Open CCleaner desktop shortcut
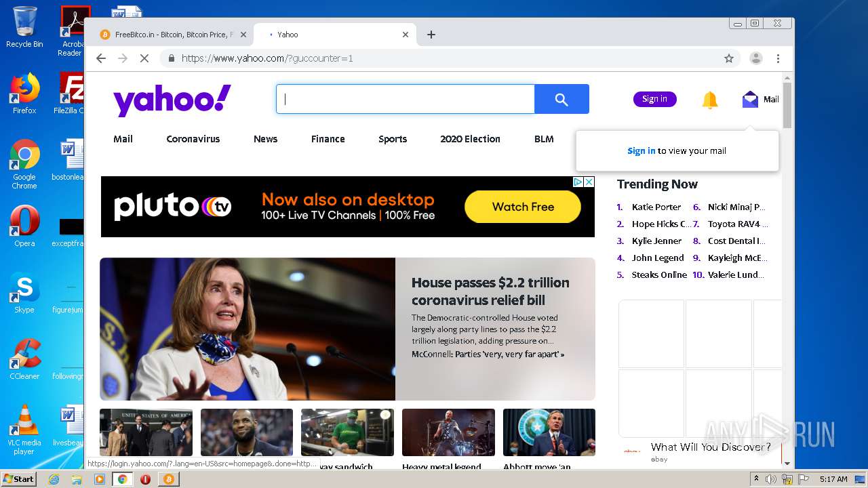The image size is (868, 488). [x=24, y=359]
